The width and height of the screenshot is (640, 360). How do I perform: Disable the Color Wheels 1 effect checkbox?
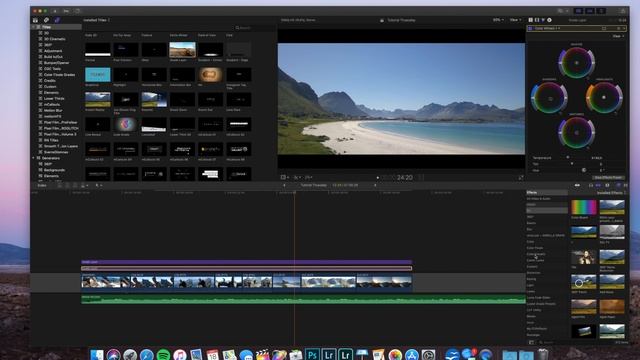[530, 29]
